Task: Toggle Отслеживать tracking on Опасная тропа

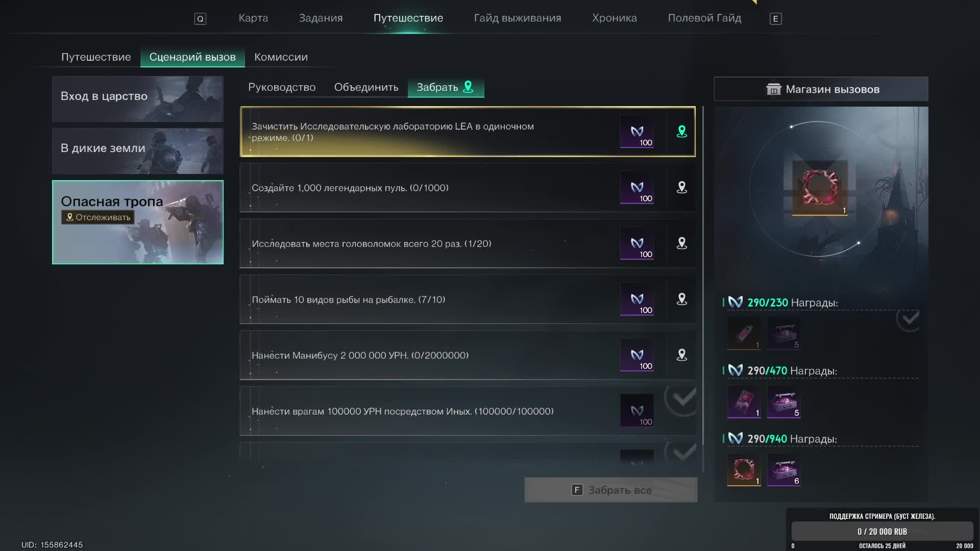Action: point(98,217)
